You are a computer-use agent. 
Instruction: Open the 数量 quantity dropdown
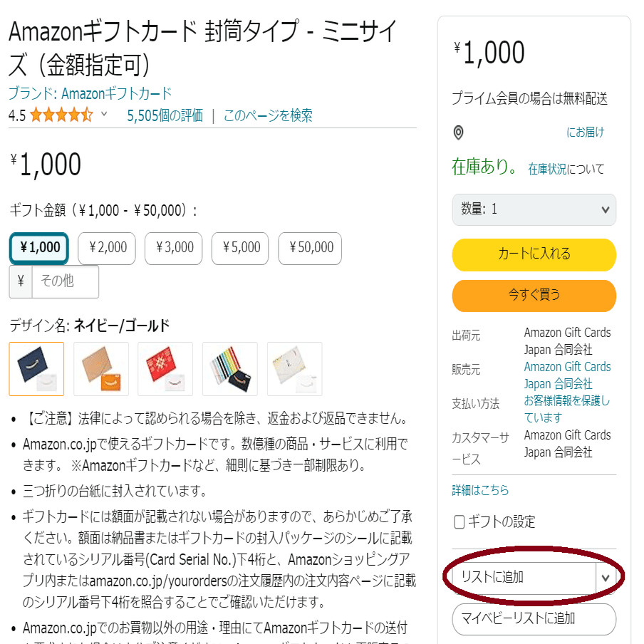coord(533,210)
